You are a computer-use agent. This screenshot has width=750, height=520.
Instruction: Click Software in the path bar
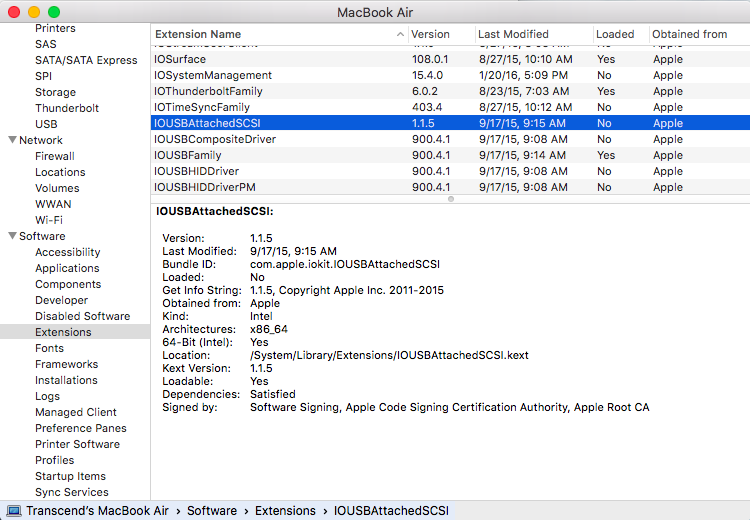pos(212,511)
